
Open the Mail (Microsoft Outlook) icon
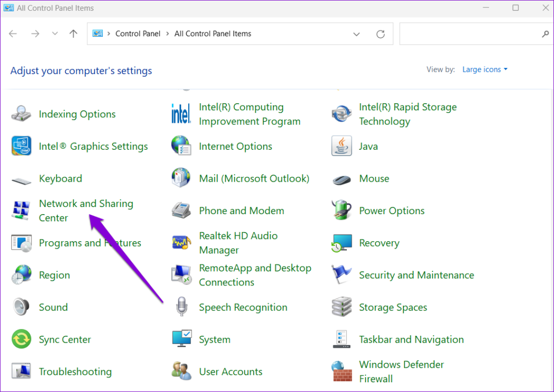181,178
